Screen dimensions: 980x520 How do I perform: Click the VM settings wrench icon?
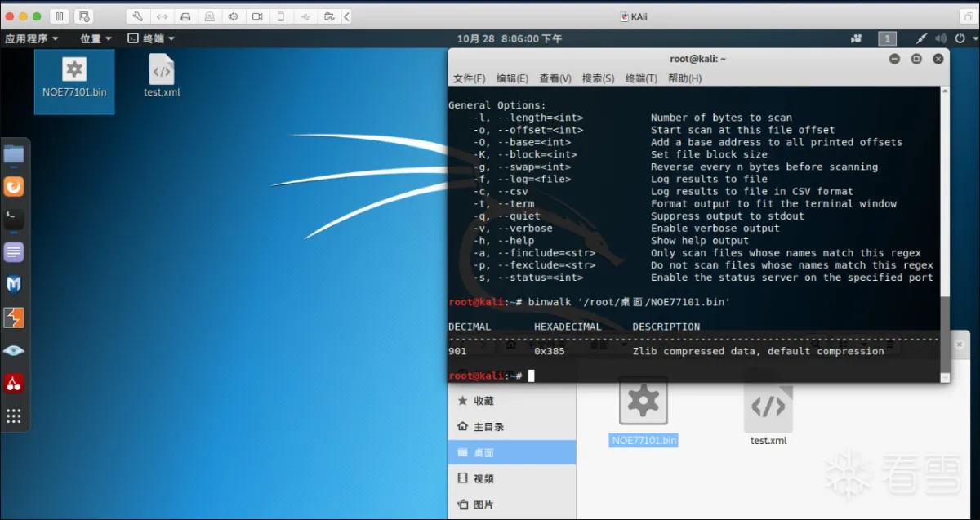tap(138, 16)
